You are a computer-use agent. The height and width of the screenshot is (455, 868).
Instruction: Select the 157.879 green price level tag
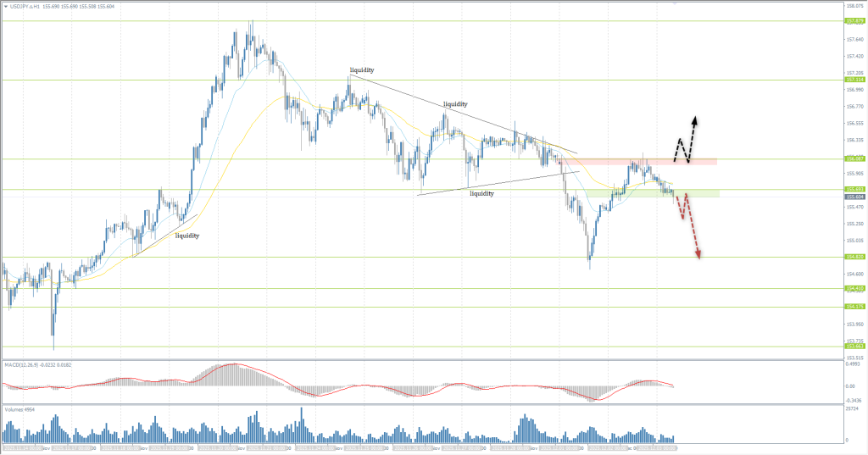click(x=854, y=21)
